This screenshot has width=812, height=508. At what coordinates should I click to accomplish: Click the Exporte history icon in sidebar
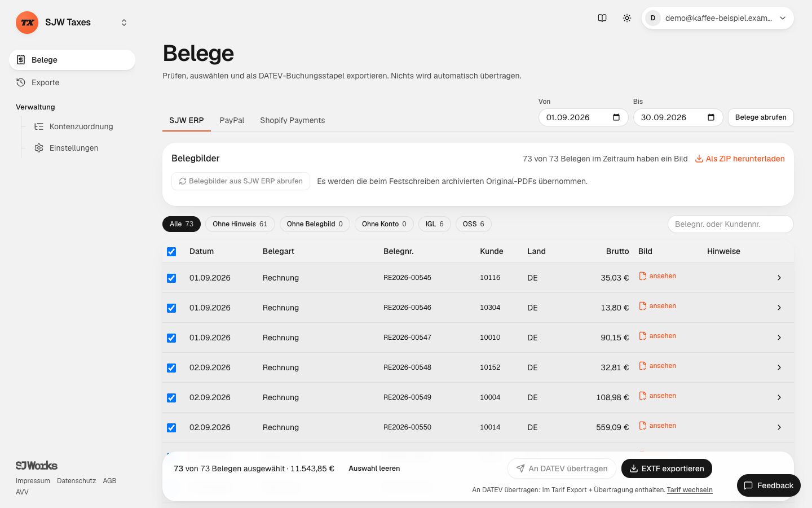(x=21, y=82)
